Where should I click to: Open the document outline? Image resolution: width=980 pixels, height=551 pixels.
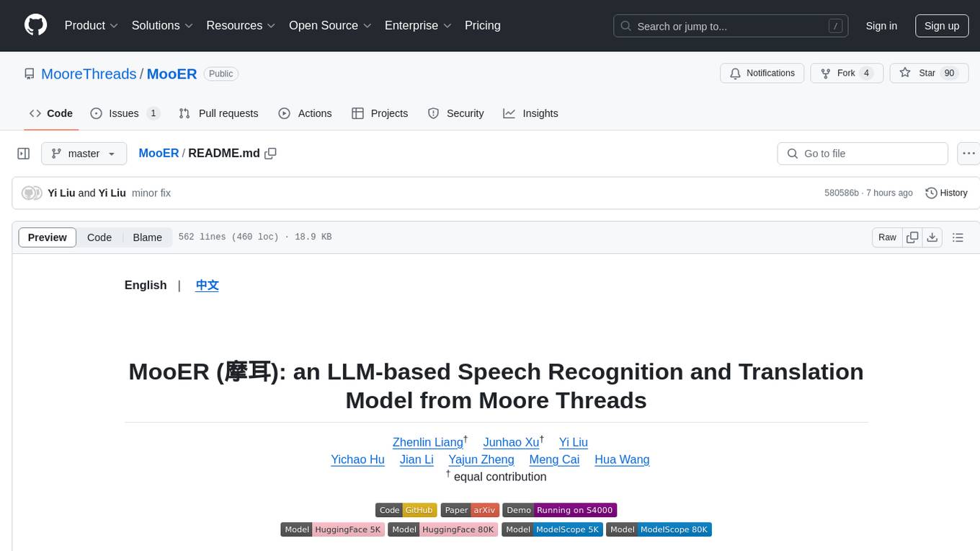958,237
